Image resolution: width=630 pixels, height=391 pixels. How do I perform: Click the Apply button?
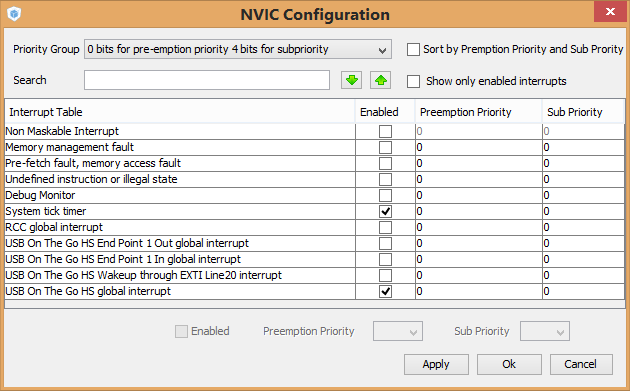pyautogui.click(x=436, y=364)
